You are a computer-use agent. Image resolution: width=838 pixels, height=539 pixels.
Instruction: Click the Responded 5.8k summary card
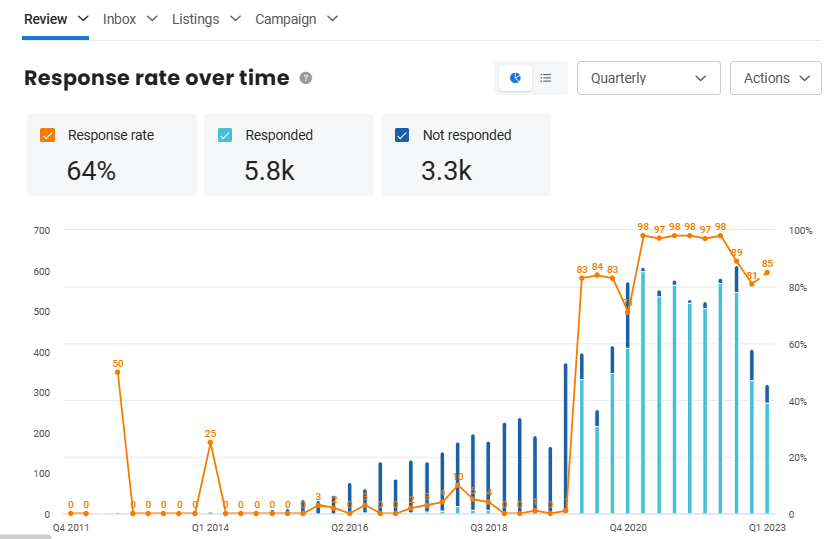[289, 155]
